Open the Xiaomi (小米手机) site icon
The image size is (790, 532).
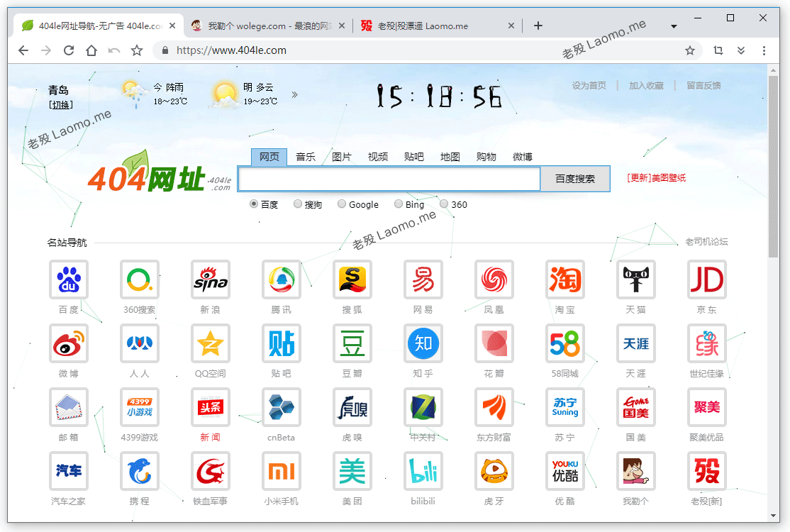[x=281, y=472]
